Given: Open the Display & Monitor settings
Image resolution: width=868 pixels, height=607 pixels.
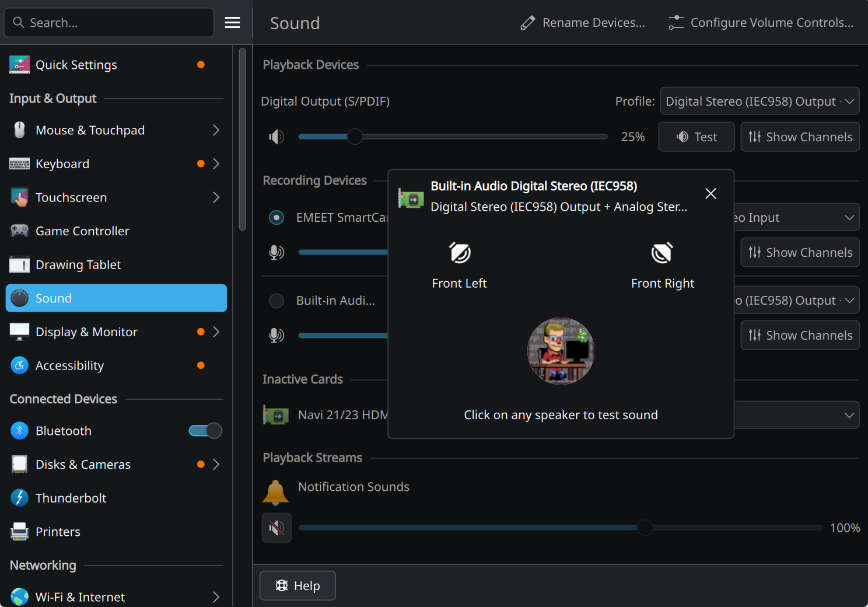Looking at the screenshot, I should pos(86,332).
